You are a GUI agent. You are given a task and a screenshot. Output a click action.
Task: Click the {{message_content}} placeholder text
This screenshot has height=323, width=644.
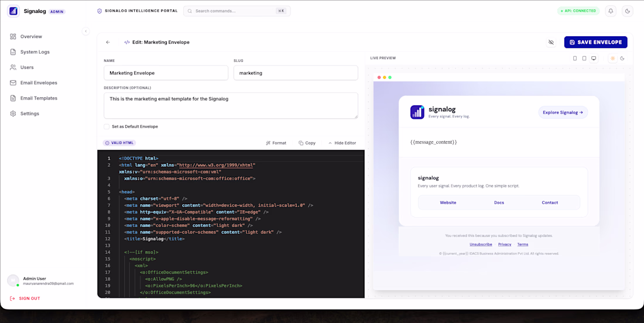pos(433,142)
